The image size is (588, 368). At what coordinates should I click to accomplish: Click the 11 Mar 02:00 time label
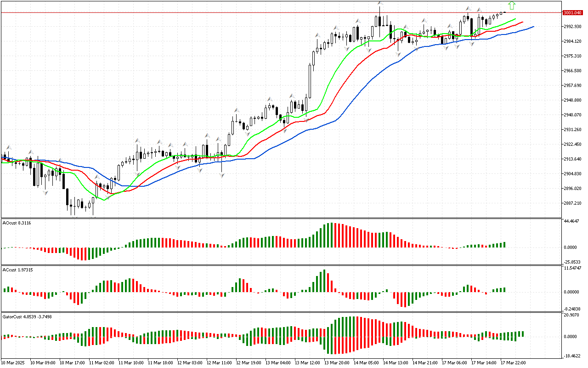101,363
